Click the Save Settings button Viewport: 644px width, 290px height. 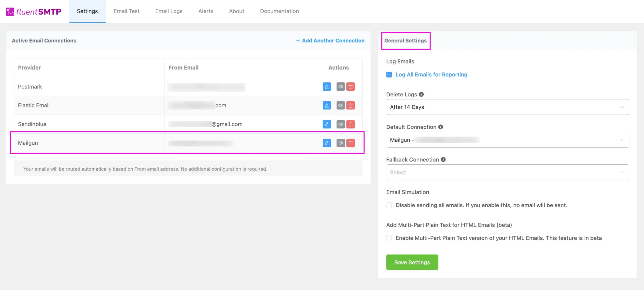412,262
